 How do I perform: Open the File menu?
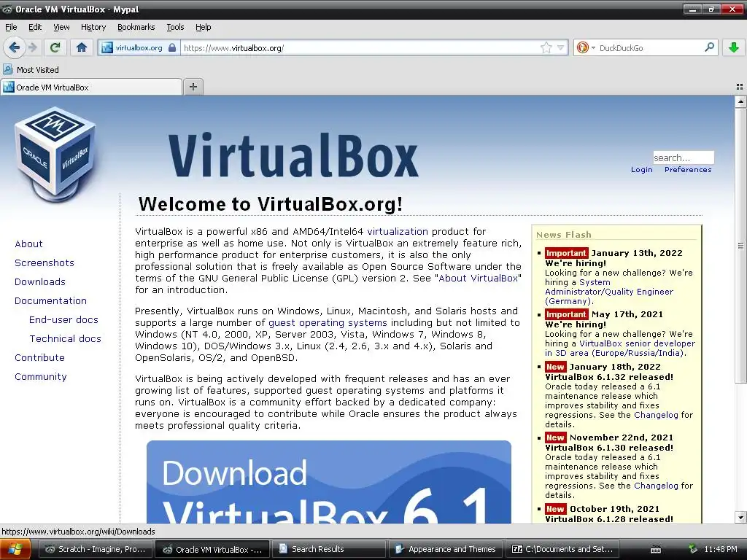coord(11,27)
